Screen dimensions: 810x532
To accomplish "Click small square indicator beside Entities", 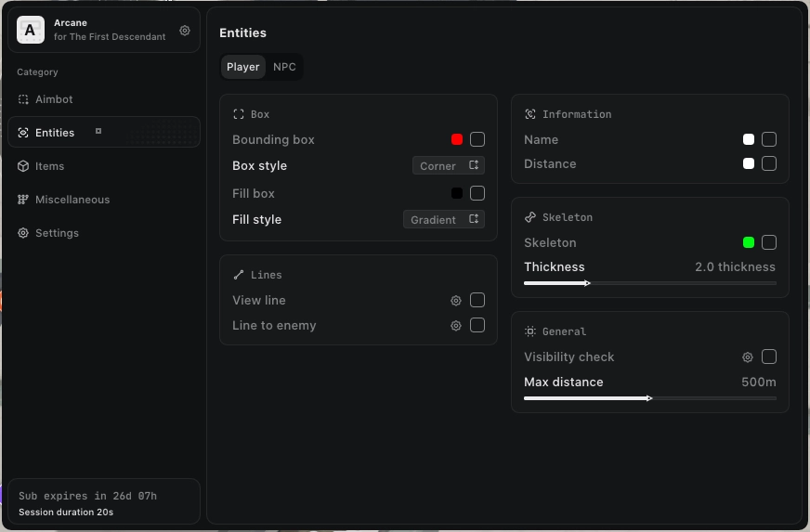I will [x=98, y=131].
